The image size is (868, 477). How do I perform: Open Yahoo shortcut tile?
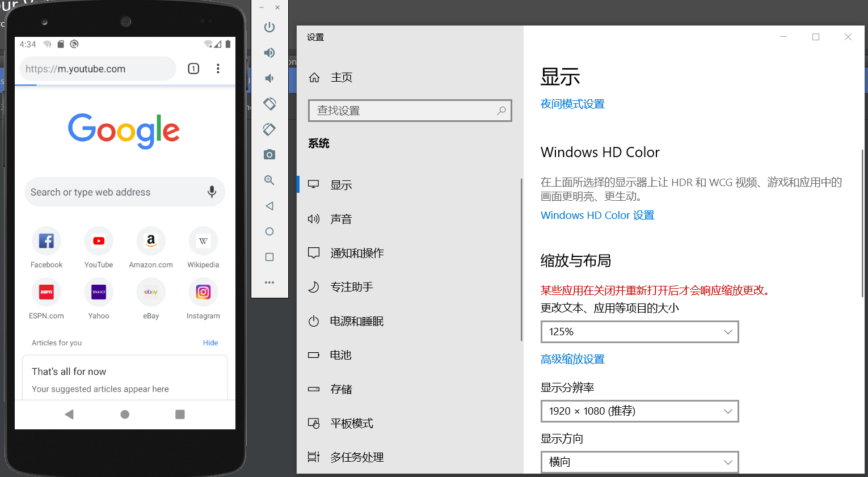99,299
